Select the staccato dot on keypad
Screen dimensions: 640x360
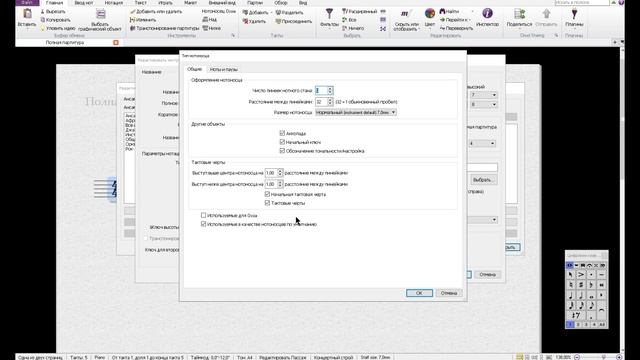[x=591, y=275]
